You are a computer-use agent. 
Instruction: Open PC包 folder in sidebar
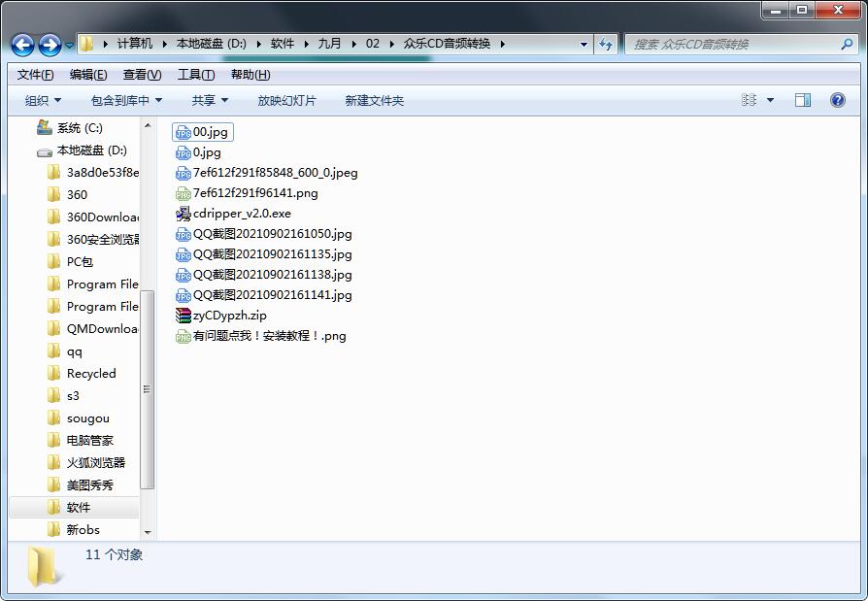70,261
